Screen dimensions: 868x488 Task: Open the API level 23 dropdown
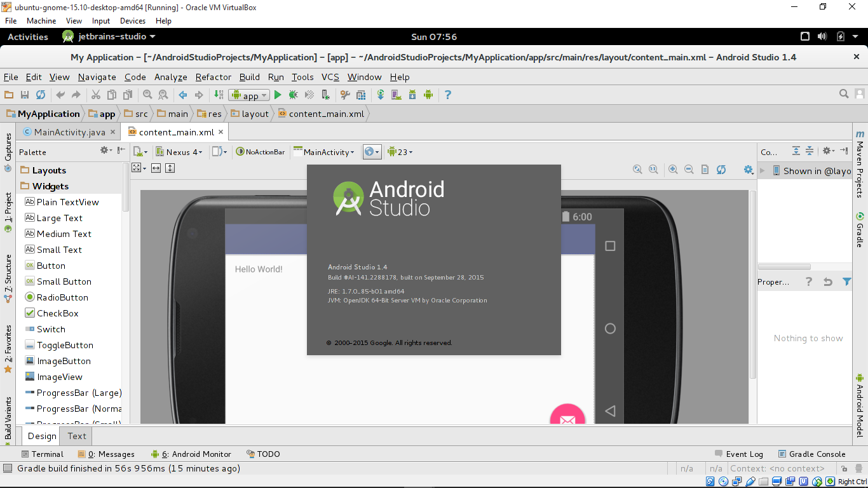coord(400,151)
